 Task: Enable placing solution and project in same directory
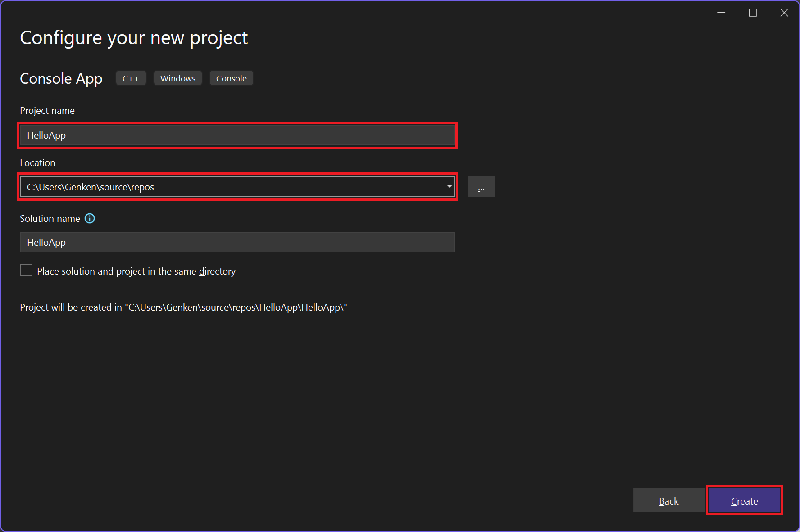tap(26, 270)
